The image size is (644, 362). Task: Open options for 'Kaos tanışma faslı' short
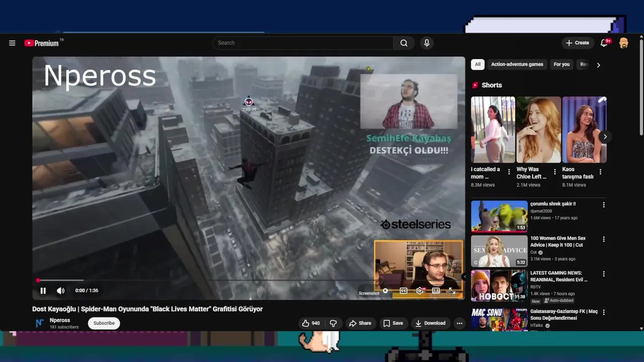[x=600, y=172]
